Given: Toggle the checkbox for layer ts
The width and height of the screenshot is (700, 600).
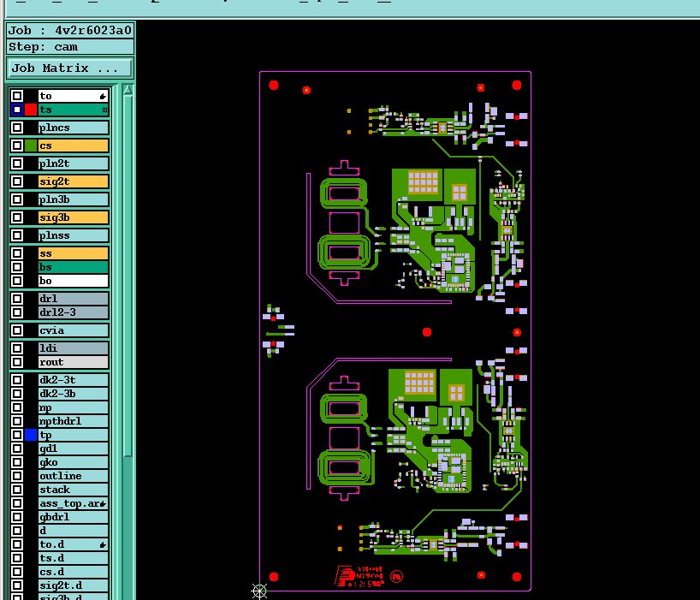Looking at the screenshot, I should click(x=17, y=110).
